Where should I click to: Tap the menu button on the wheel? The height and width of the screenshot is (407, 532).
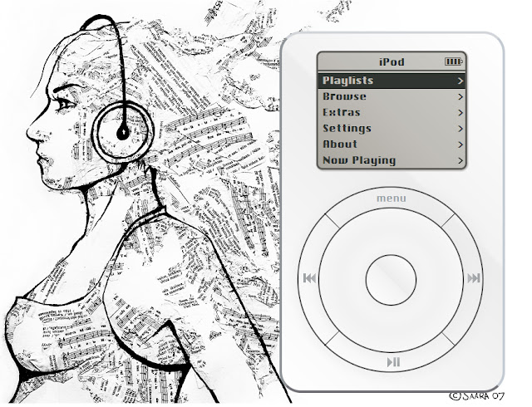[x=392, y=199]
